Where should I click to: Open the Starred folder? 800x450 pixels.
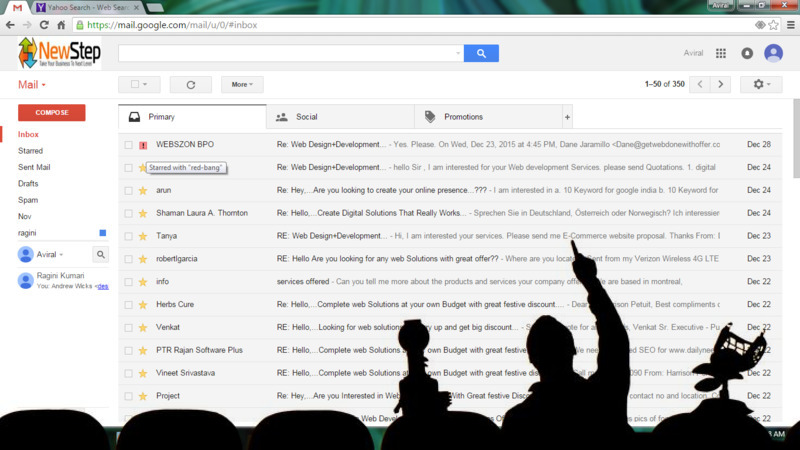(30, 151)
